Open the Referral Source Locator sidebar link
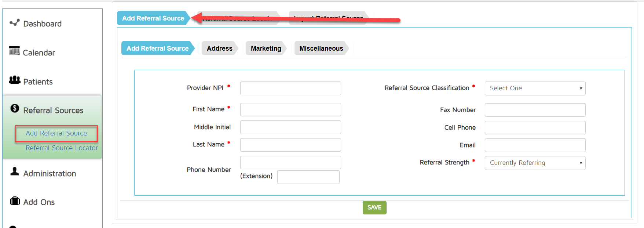Image resolution: width=644 pixels, height=228 pixels. pos(62,148)
